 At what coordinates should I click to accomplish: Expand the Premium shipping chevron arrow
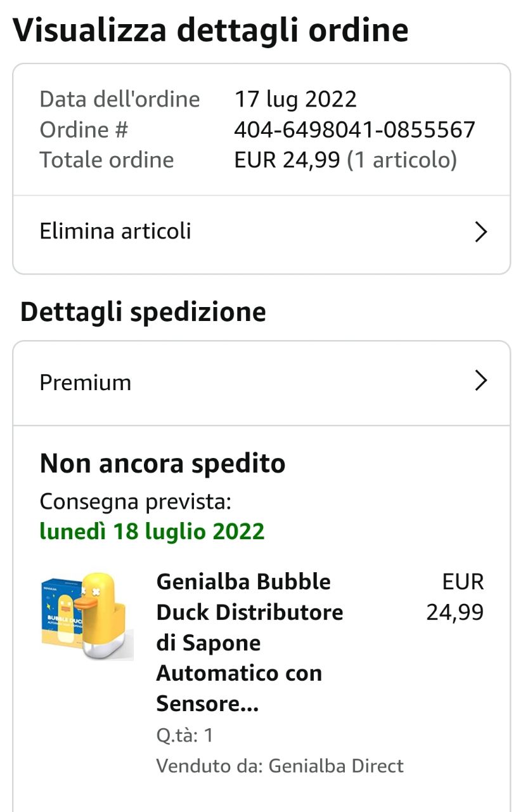(x=481, y=381)
